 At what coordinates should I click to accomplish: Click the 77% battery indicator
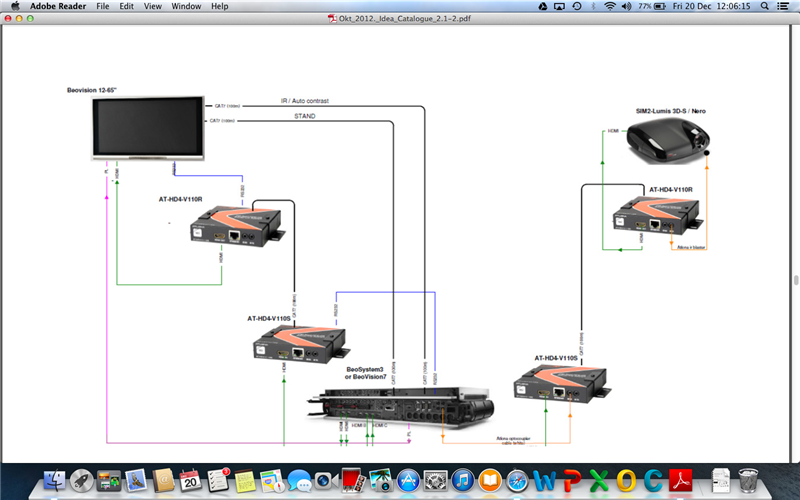[652, 6]
